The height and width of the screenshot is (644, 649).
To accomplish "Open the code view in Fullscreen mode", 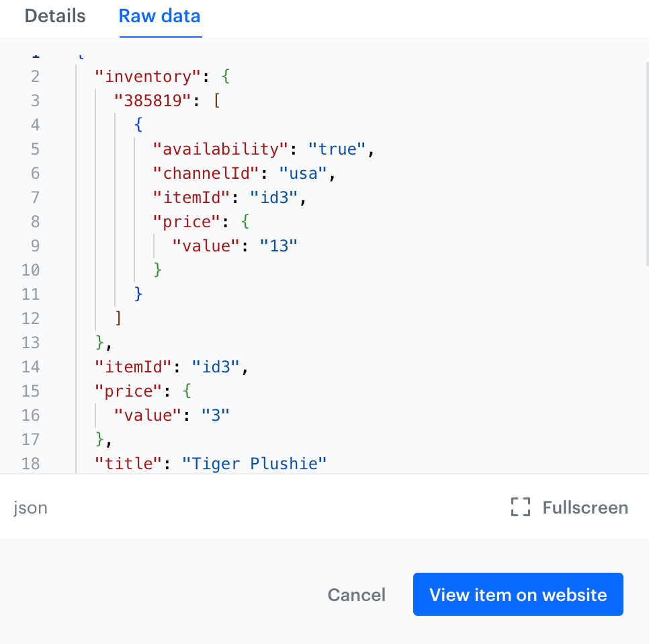I will click(568, 508).
